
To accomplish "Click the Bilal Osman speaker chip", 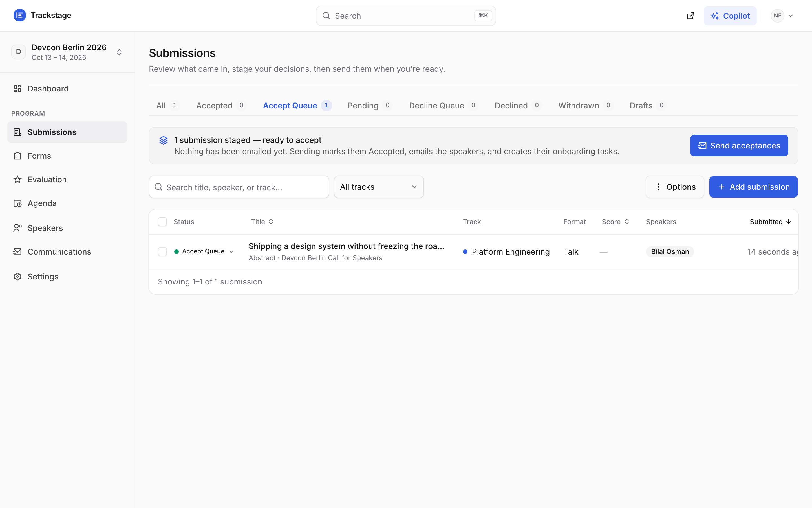I will click(x=670, y=252).
